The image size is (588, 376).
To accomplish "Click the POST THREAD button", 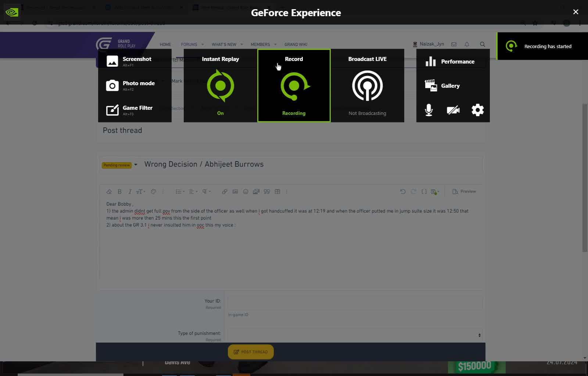I will point(250,351).
